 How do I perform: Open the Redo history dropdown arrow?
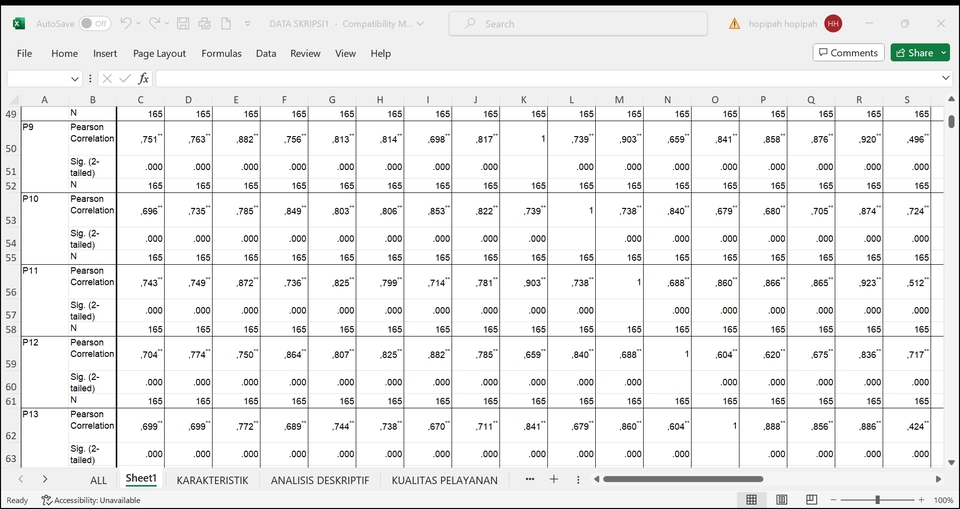[x=168, y=24]
